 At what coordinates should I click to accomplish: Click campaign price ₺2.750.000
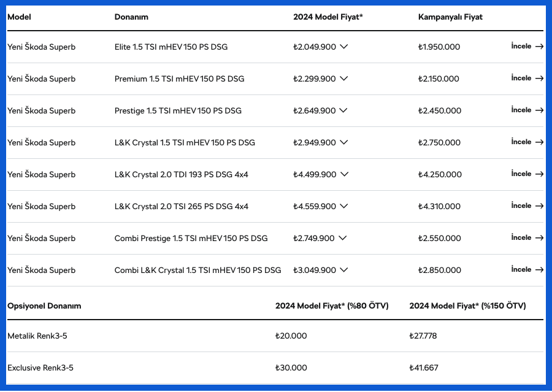[x=439, y=143]
